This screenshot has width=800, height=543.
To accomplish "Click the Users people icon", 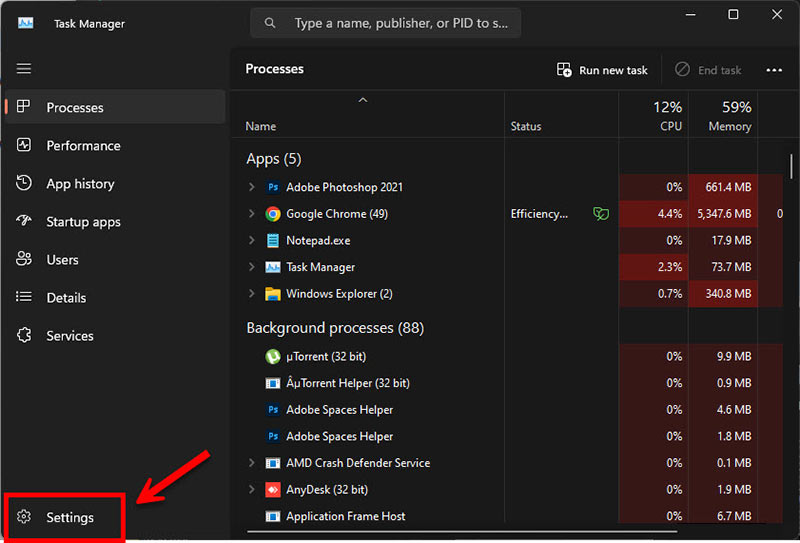I will click(23, 259).
